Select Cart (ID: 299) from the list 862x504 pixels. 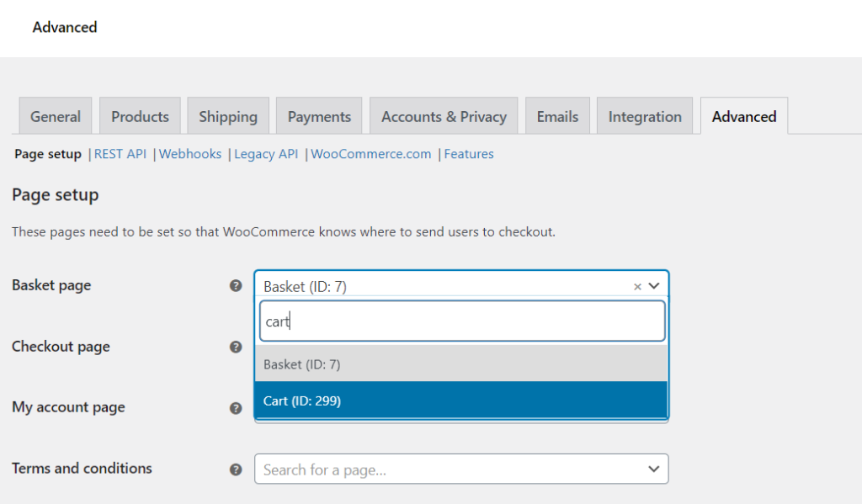click(461, 401)
